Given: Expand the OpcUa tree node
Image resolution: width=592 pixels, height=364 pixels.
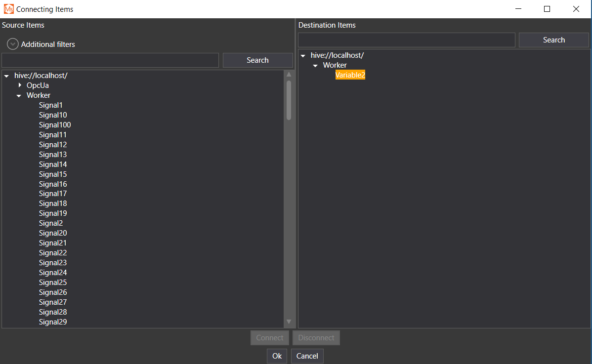Looking at the screenshot, I should coord(20,85).
